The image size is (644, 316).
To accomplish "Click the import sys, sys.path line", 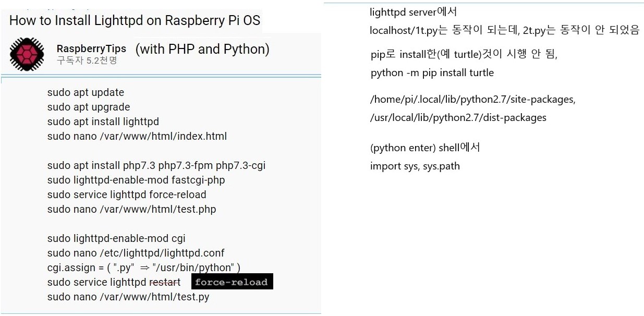I will [415, 166].
